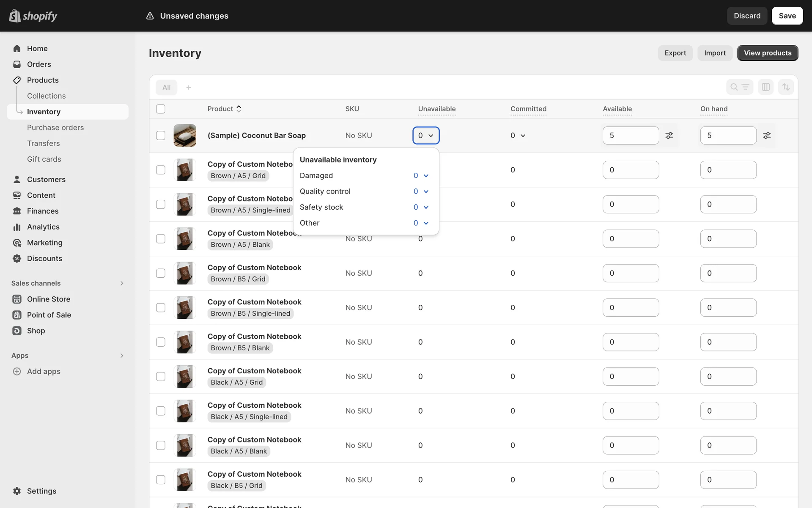Expand Committed dropdown for Coconut Bar Soap
The image size is (812, 508).
518,135
